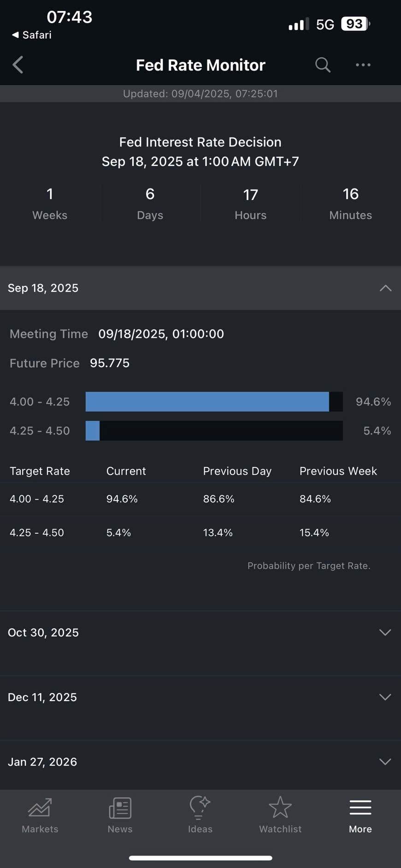Expand the Jan 27, 2026 meeting

(x=385, y=761)
